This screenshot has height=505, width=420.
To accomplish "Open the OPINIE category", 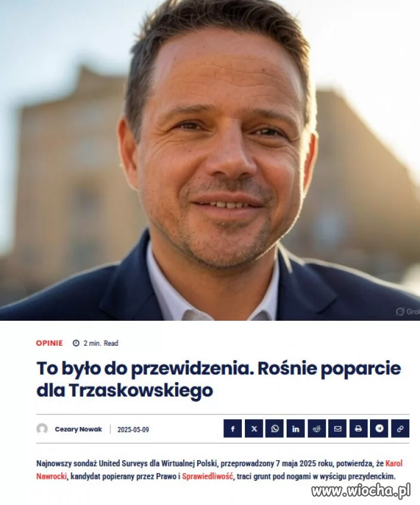I will point(49,343).
